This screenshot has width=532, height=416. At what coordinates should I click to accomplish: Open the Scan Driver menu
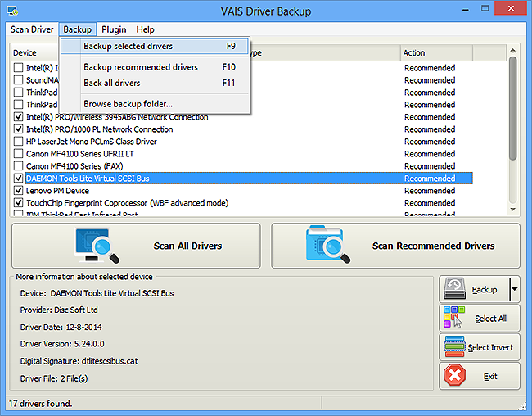pos(32,29)
